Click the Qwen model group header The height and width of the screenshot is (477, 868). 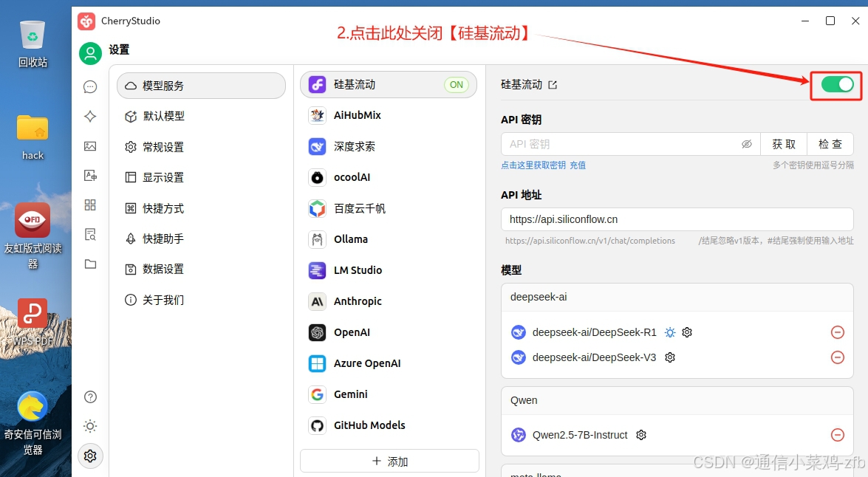pyautogui.click(x=677, y=400)
